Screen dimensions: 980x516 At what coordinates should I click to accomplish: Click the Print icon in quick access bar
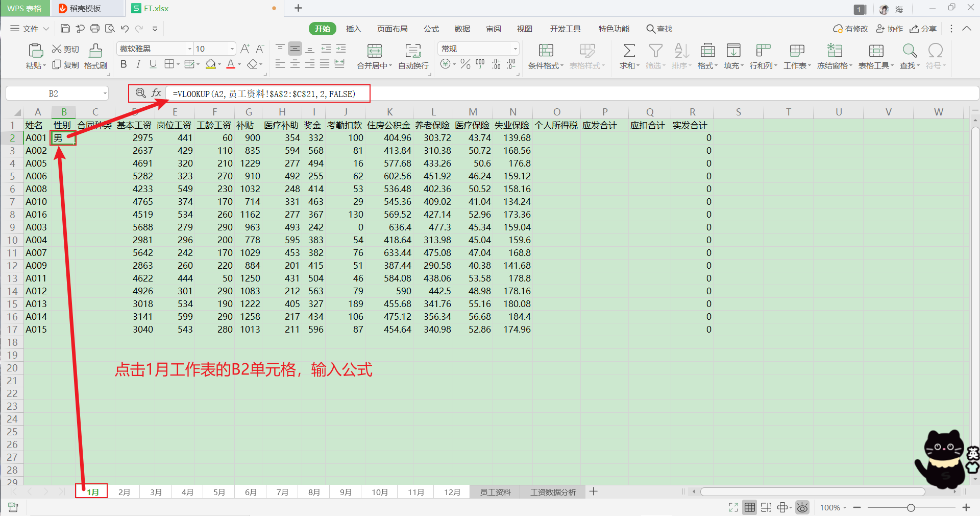pyautogui.click(x=95, y=29)
